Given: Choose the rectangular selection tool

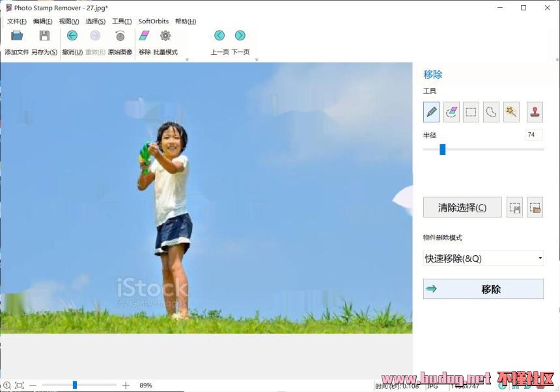Looking at the screenshot, I should 471,112.
